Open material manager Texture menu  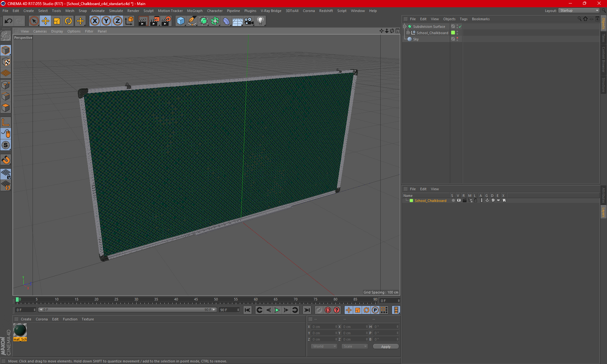pos(88,319)
